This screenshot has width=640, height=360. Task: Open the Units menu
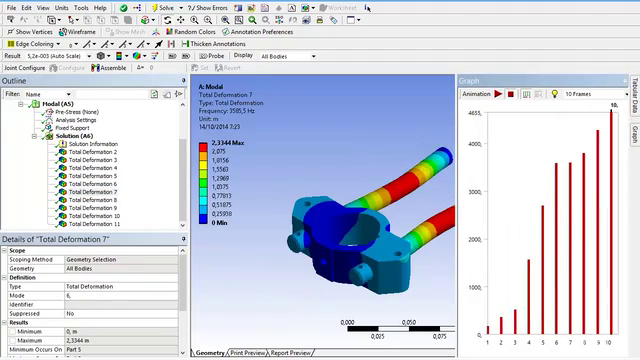click(x=61, y=8)
